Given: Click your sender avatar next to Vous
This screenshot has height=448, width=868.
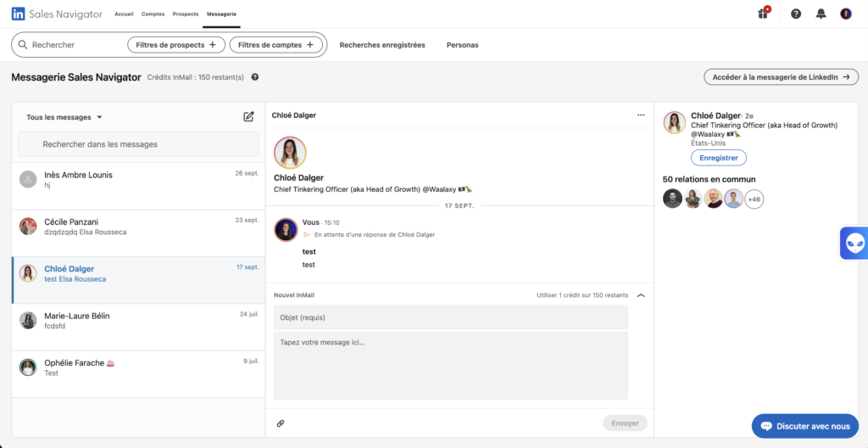Looking at the screenshot, I should 287,230.
